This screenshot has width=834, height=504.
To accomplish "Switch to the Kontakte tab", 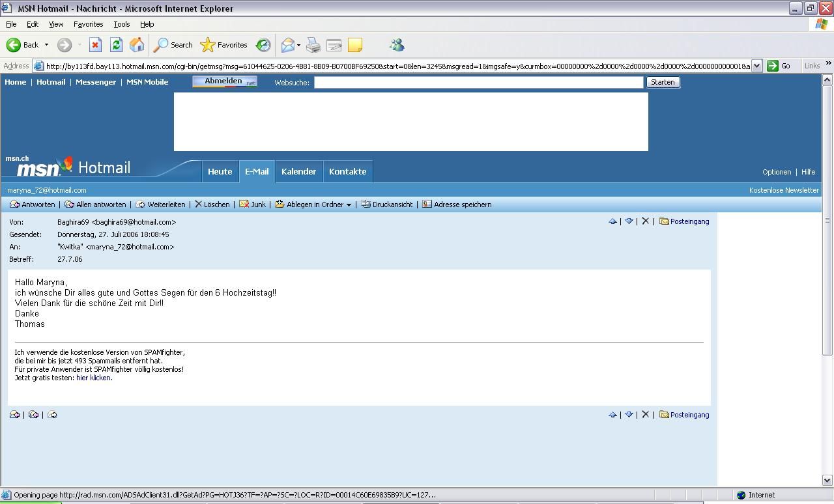I will tap(347, 172).
